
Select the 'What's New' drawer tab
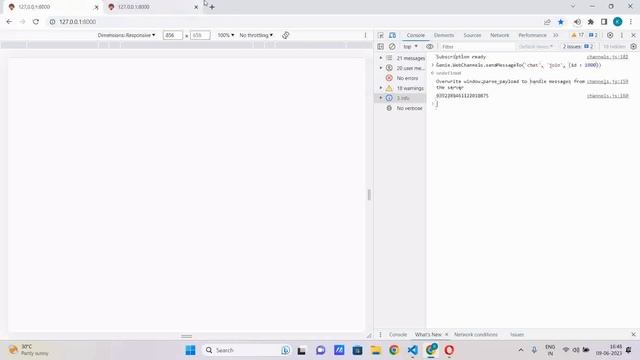(428, 334)
